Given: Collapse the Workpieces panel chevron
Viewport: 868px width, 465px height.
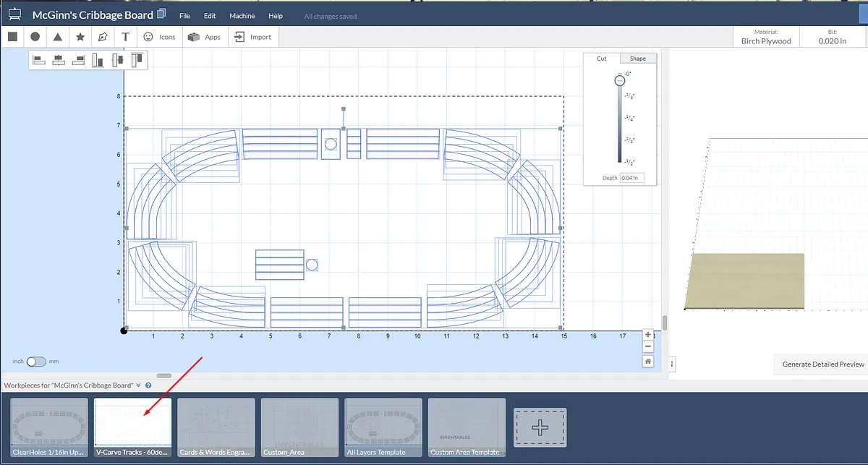Looking at the screenshot, I should click(x=138, y=385).
